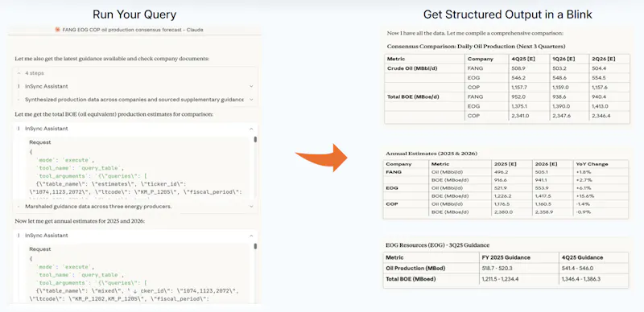This screenshot has height=312, width=644.
Task: Click the '4Q25 [E]' column header
Action: coord(529,59)
